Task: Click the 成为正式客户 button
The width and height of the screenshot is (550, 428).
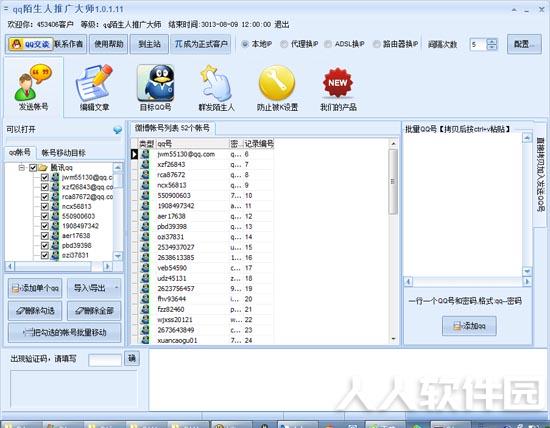Action: tap(201, 44)
